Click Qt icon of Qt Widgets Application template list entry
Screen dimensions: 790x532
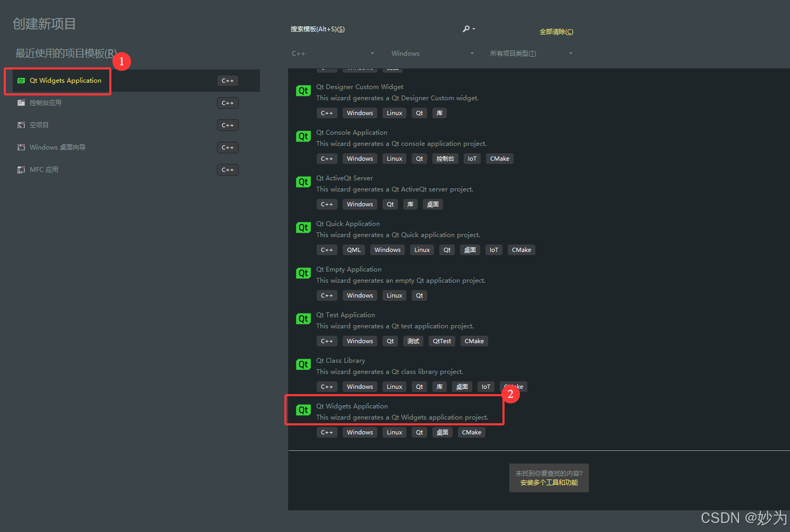tap(303, 410)
